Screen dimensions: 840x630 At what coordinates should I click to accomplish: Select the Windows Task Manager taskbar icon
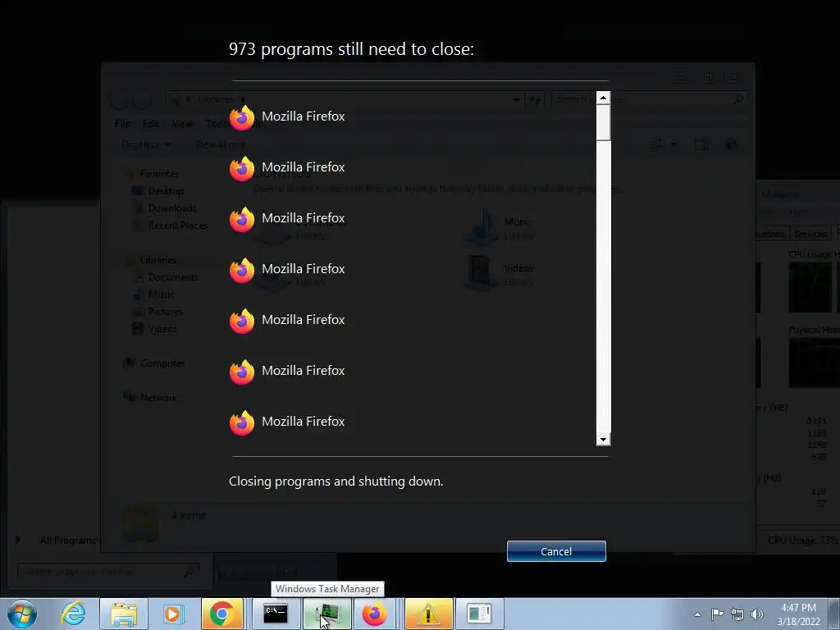(326, 614)
